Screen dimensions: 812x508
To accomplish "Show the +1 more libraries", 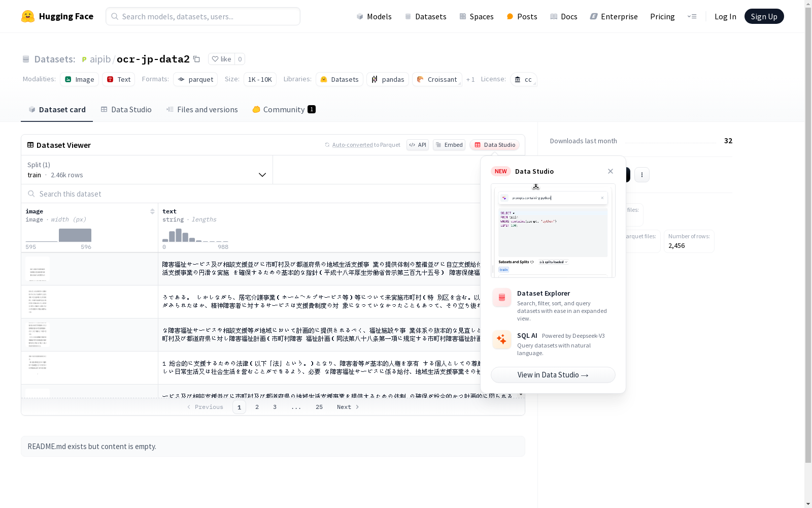I will pyautogui.click(x=470, y=79).
